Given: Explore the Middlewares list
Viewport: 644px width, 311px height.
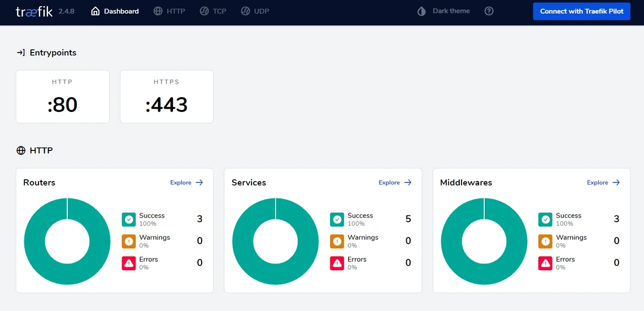Looking at the screenshot, I should [603, 183].
